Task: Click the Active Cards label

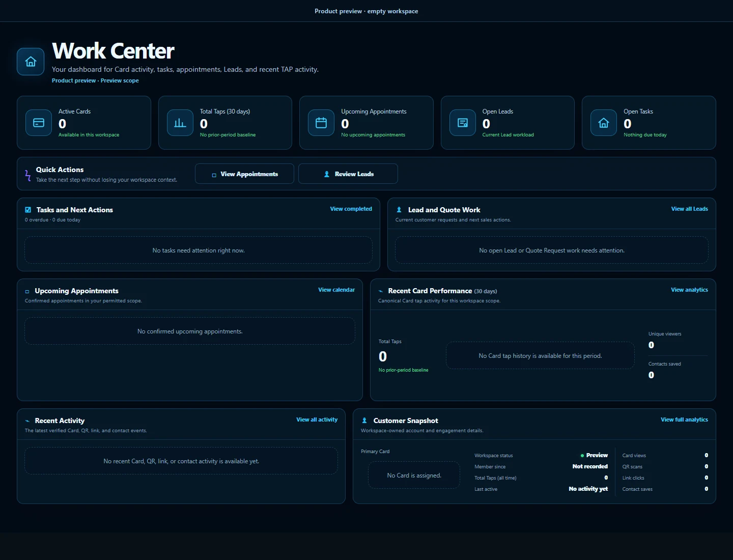Action: (74, 111)
